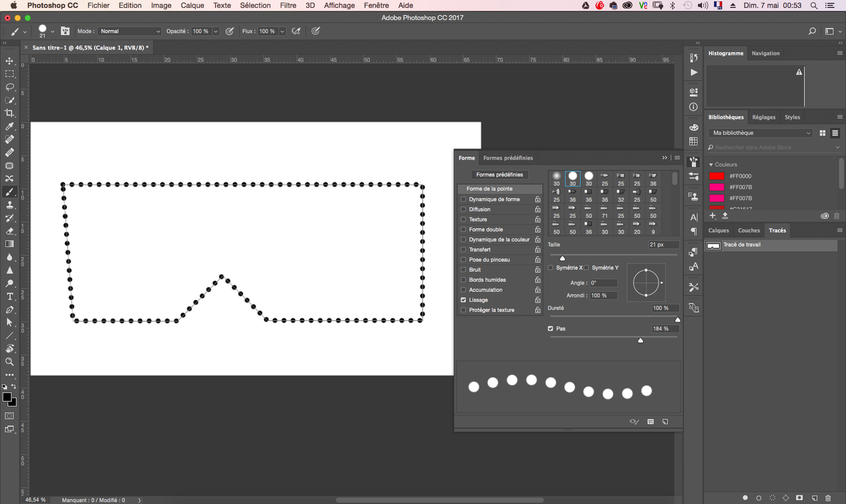The width and height of the screenshot is (846, 504).
Task: Open the Tracés panel options menu
Action: point(840,231)
